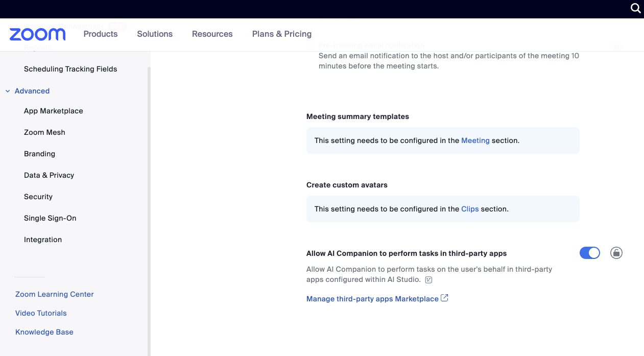Click the sidebar vertical scrollbar

pos(149,204)
